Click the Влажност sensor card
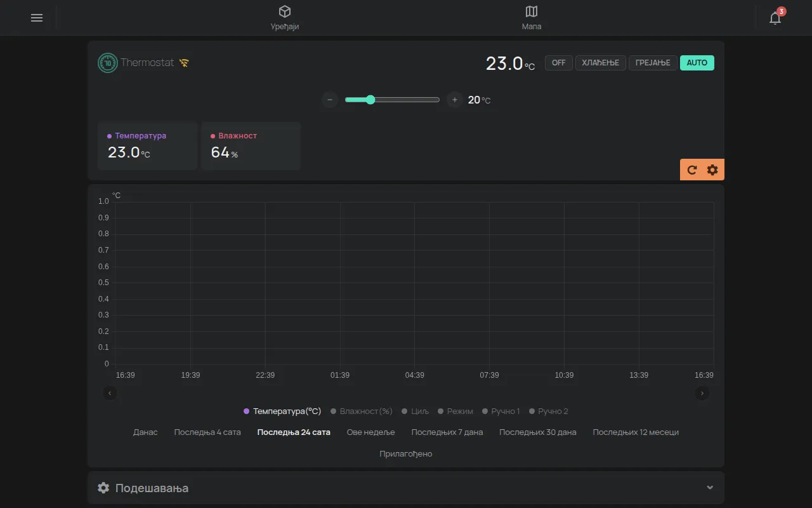This screenshot has width=812, height=508. 251,146
